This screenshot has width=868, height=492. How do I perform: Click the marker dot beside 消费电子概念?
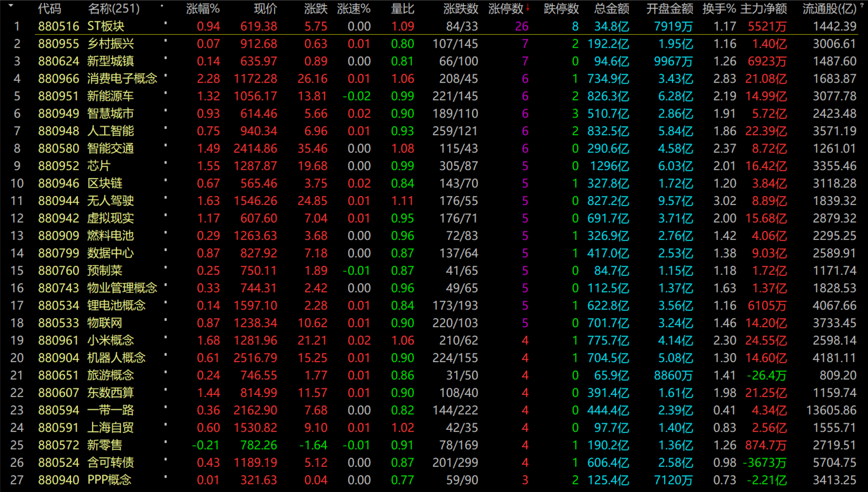click(165, 75)
